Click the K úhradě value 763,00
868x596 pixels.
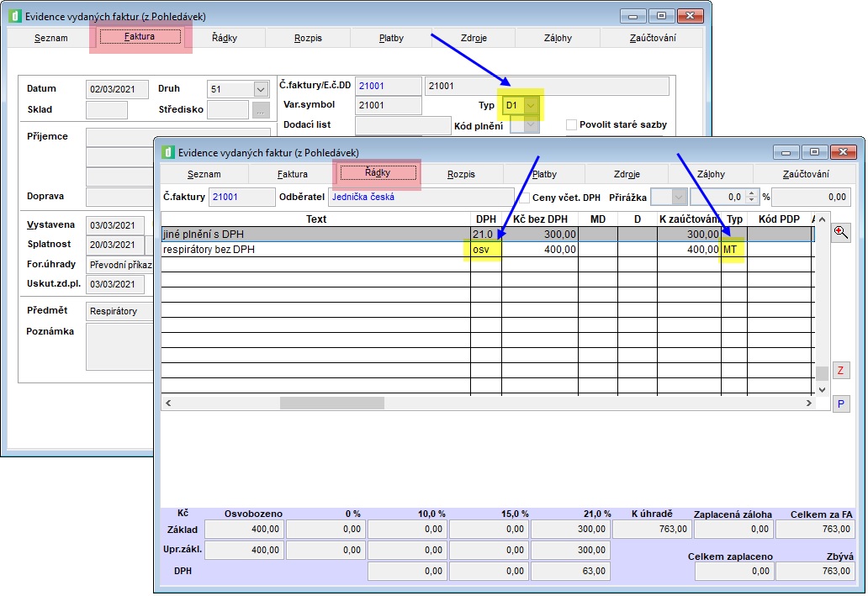coord(652,529)
